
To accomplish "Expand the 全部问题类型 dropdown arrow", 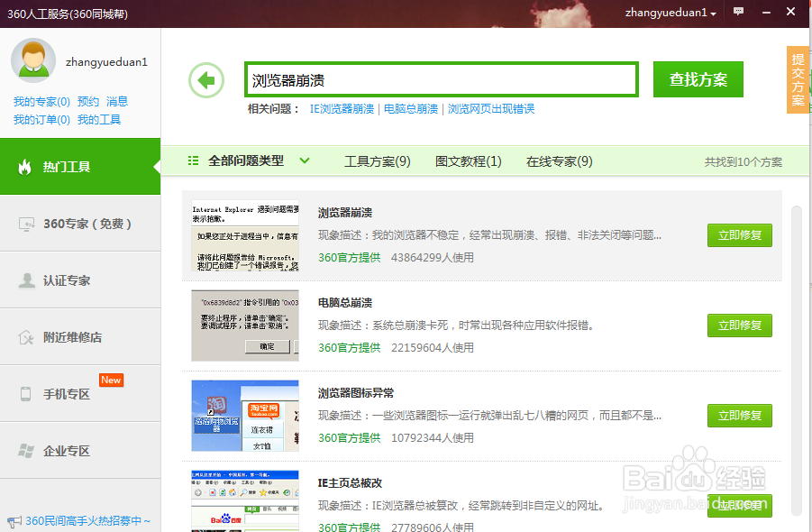I will tap(305, 161).
